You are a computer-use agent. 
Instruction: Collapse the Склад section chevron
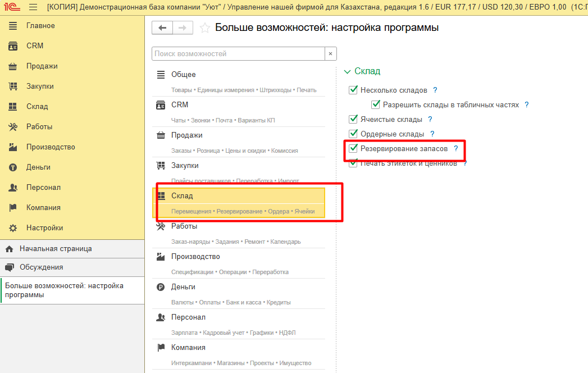click(x=347, y=71)
